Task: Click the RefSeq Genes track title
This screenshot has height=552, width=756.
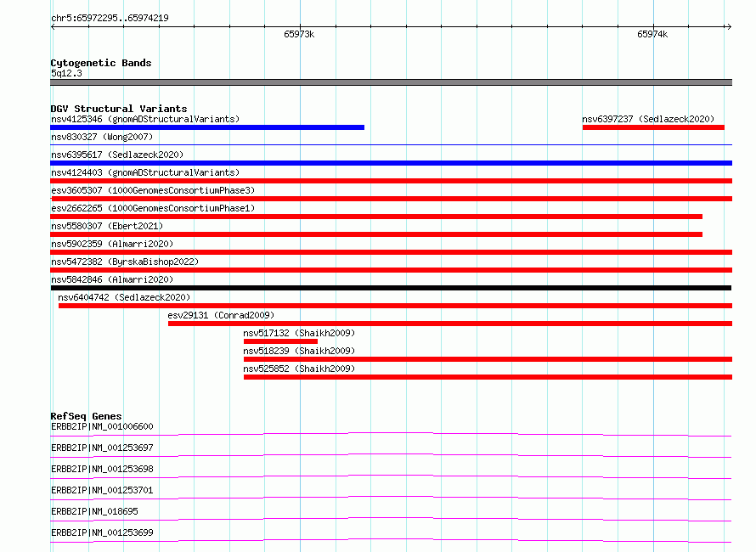Action: point(86,416)
